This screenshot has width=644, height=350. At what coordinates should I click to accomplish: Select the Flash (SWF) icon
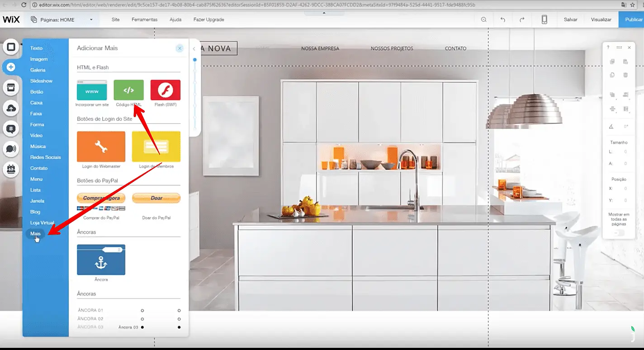point(165,90)
